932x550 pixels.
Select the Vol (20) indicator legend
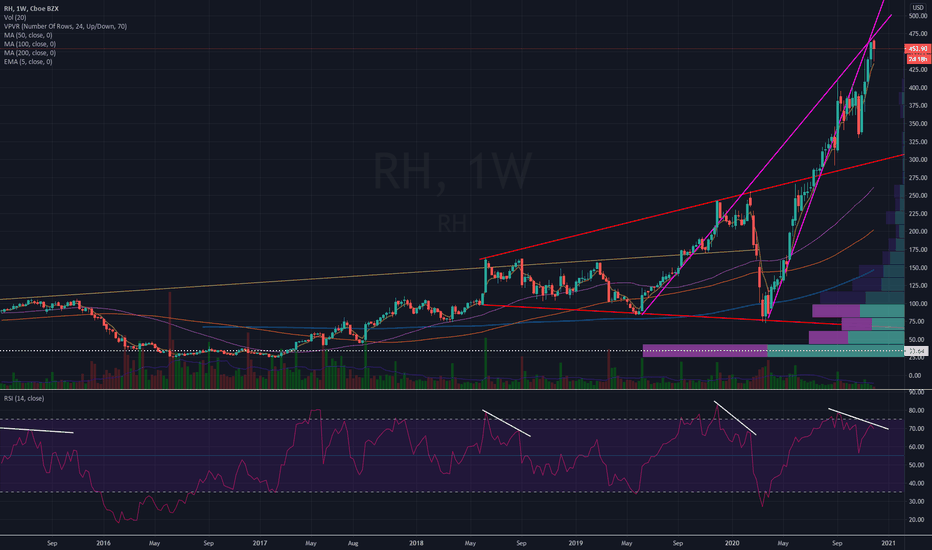pos(15,18)
